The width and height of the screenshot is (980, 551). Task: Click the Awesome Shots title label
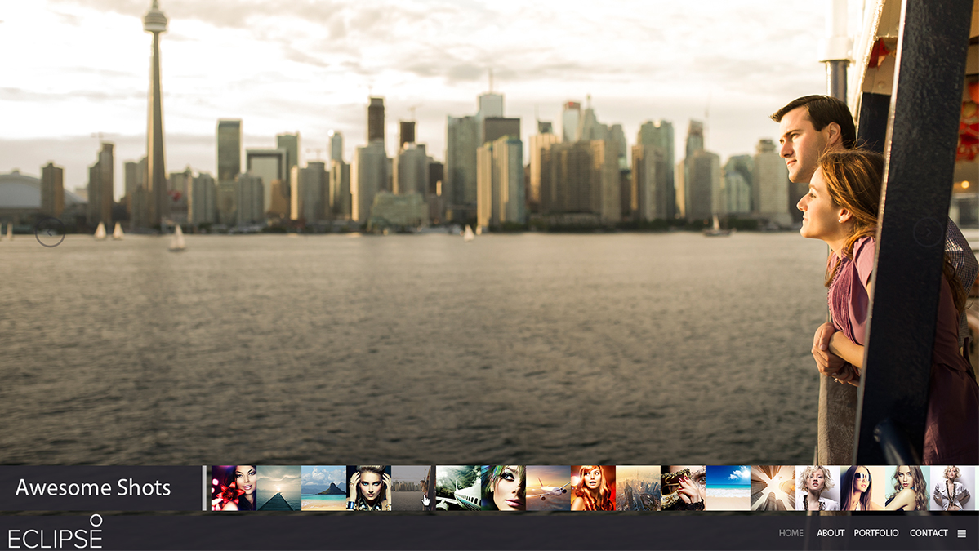(x=92, y=487)
